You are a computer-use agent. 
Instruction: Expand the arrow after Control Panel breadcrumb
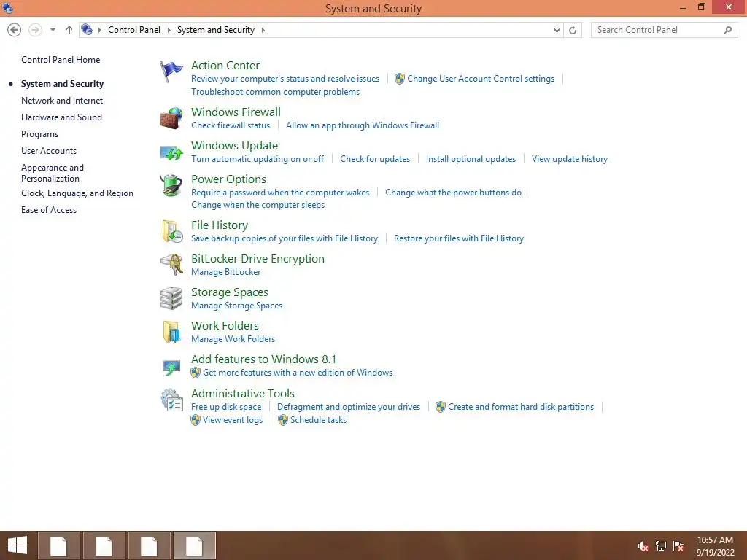(169, 30)
